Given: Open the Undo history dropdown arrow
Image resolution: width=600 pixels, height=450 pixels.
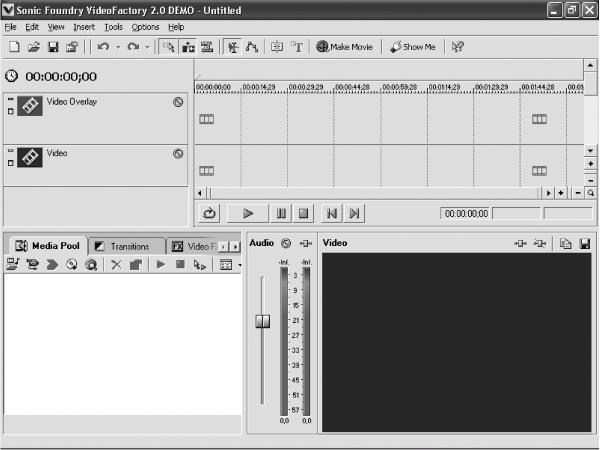Looking at the screenshot, I should click(x=118, y=47).
